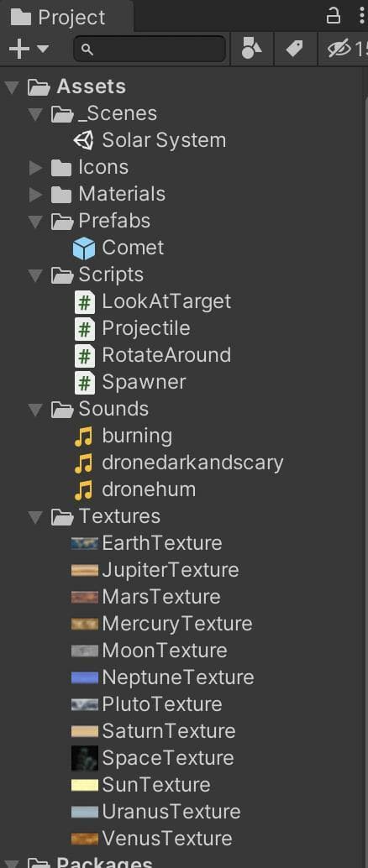
Task: Click the project search input field
Action: (150, 50)
